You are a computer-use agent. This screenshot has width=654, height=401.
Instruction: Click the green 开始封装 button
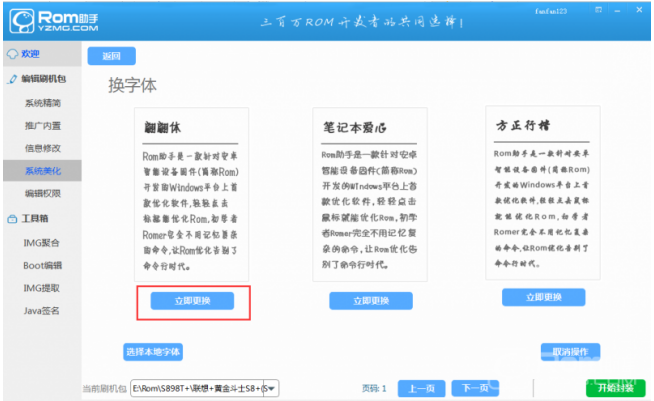click(616, 388)
